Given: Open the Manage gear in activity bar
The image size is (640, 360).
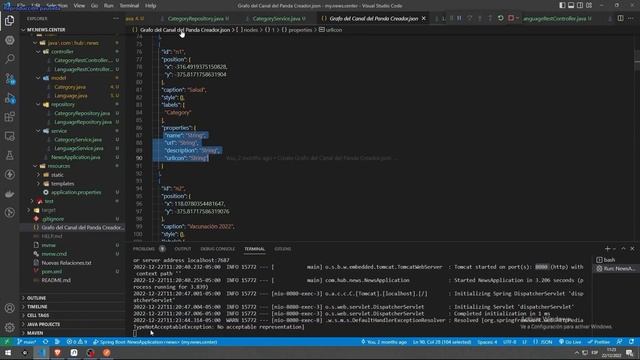Looking at the screenshot, I should click(9, 327).
